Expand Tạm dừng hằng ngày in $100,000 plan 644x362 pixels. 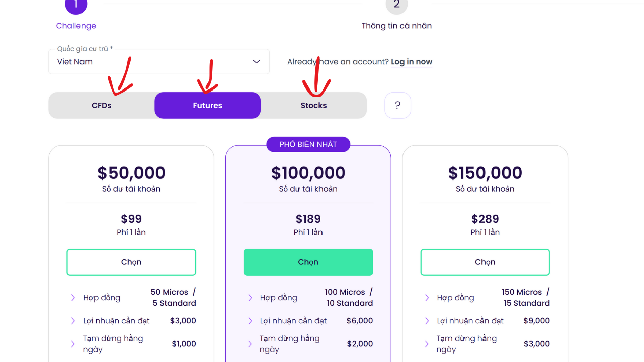pyautogui.click(x=250, y=344)
